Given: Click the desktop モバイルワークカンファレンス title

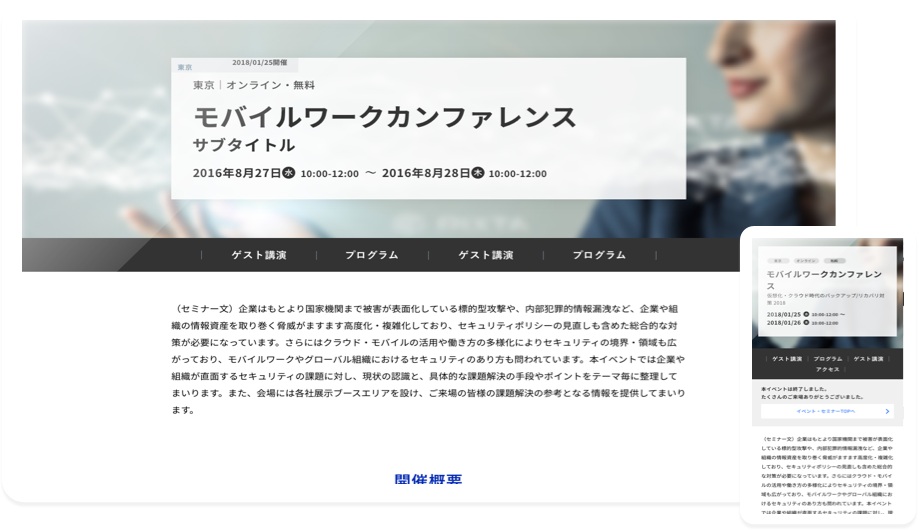Looking at the screenshot, I should coord(385,117).
